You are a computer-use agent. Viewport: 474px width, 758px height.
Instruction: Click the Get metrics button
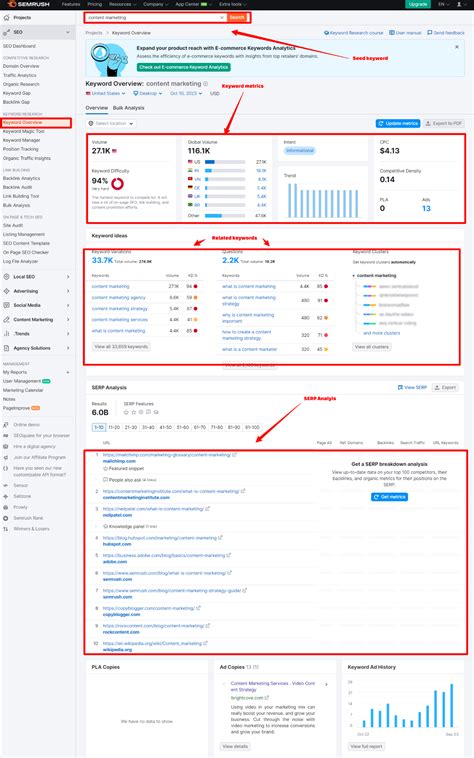point(389,497)
